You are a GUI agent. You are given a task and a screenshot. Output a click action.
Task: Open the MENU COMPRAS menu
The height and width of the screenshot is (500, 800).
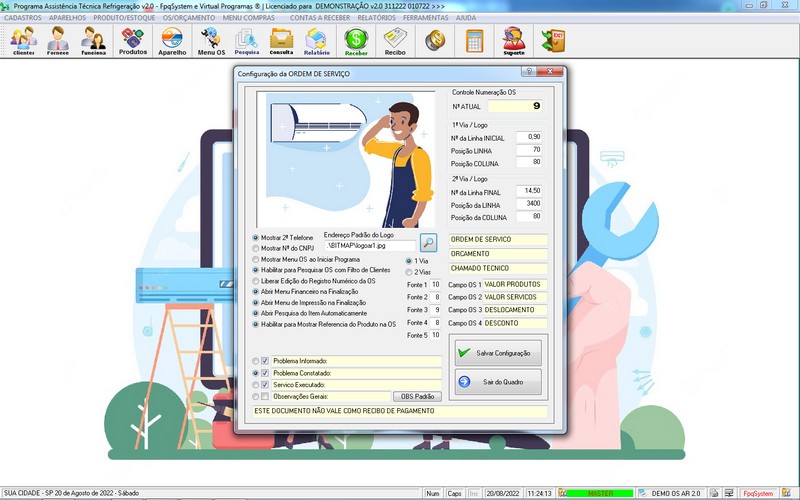tap(248, 18)
